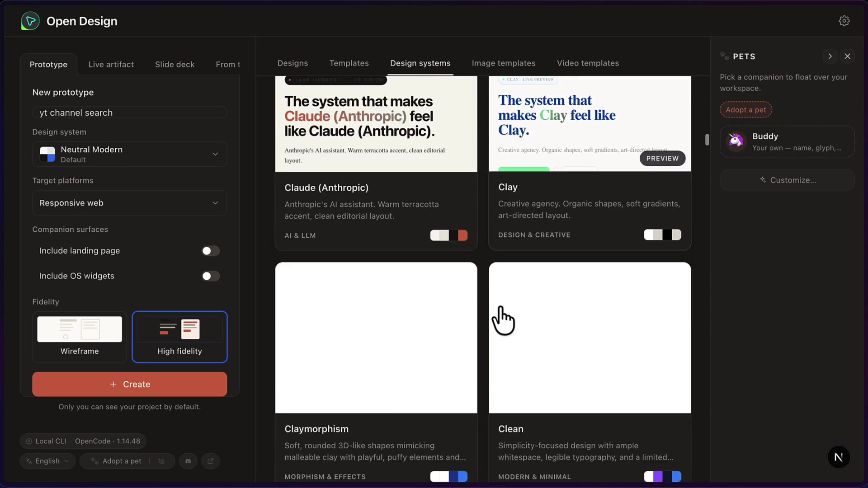Click the paw icon in bottom Adopt a pet
The image size is (868, 488).
(94, 461)
